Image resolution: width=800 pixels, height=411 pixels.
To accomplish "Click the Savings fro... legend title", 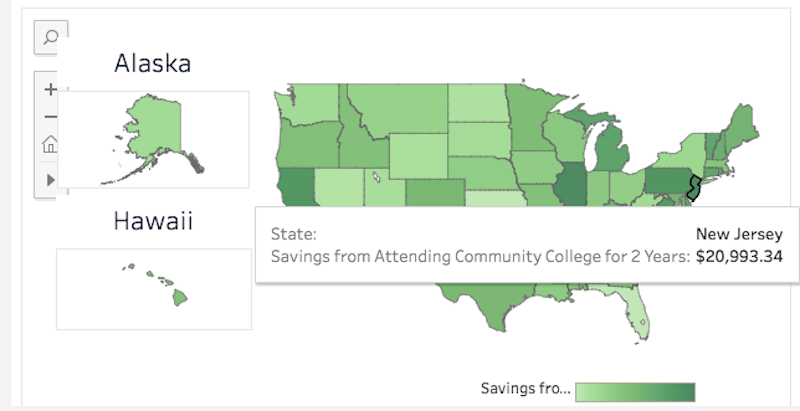I will point(526,389).
